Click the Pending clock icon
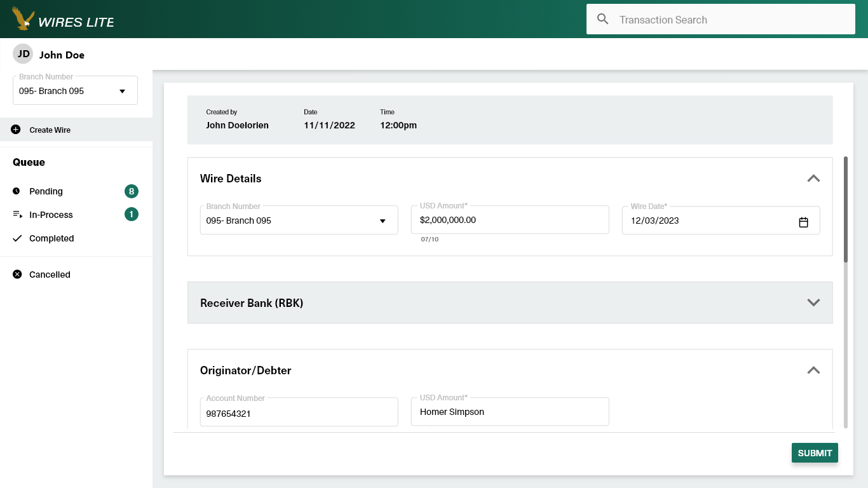868x488 pixels. [17, 191]
